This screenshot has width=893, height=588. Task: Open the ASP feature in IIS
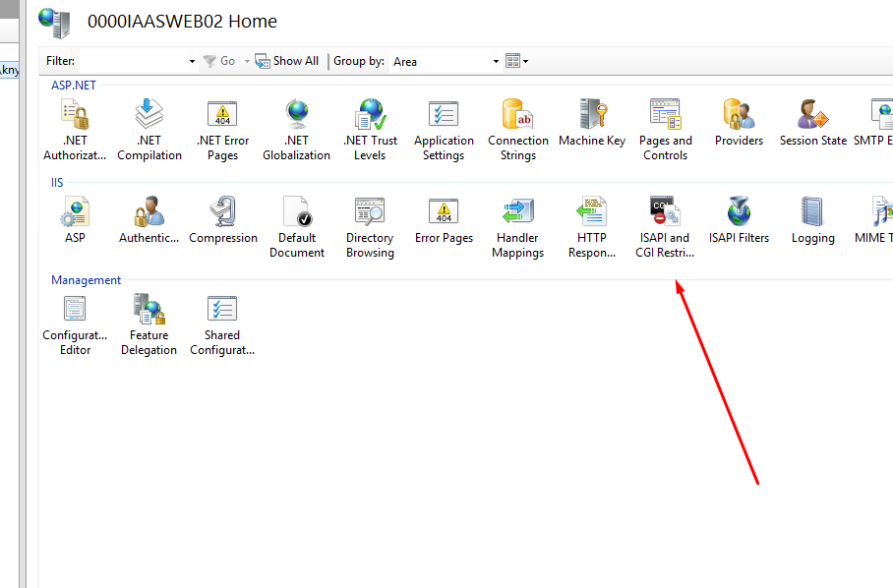click(75, 220)
